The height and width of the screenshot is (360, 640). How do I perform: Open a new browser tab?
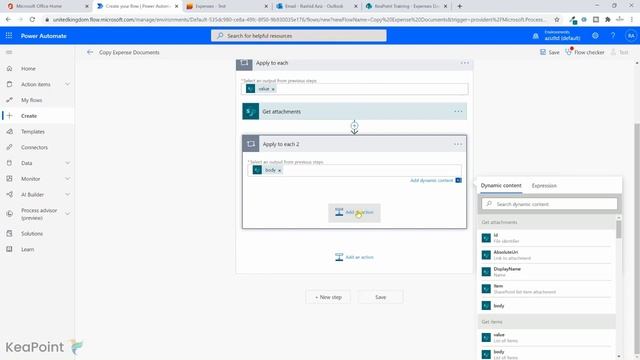(460, 6)
